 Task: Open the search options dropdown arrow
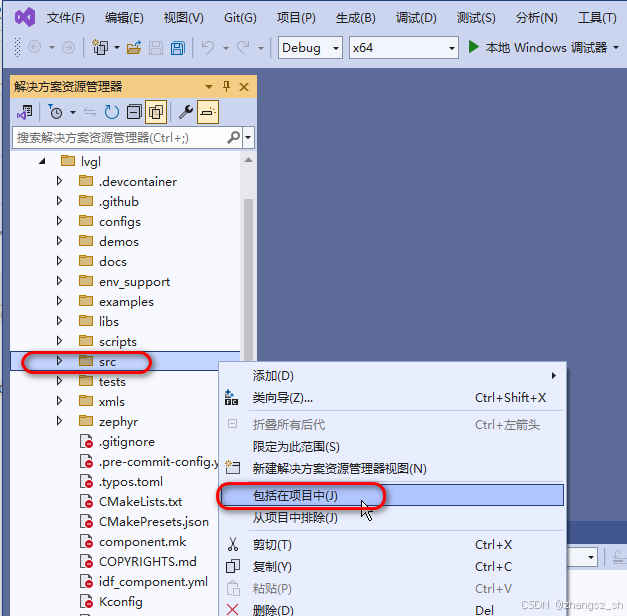(248, 138)
